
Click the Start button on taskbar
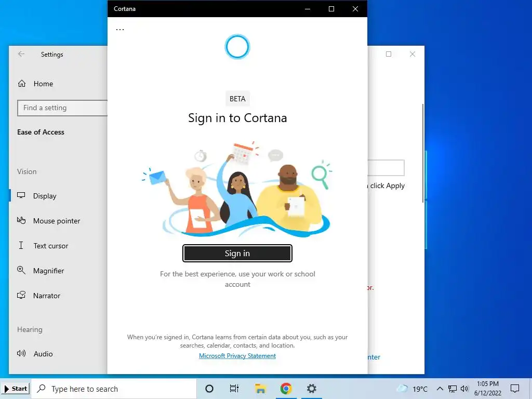tap(16, 389)
